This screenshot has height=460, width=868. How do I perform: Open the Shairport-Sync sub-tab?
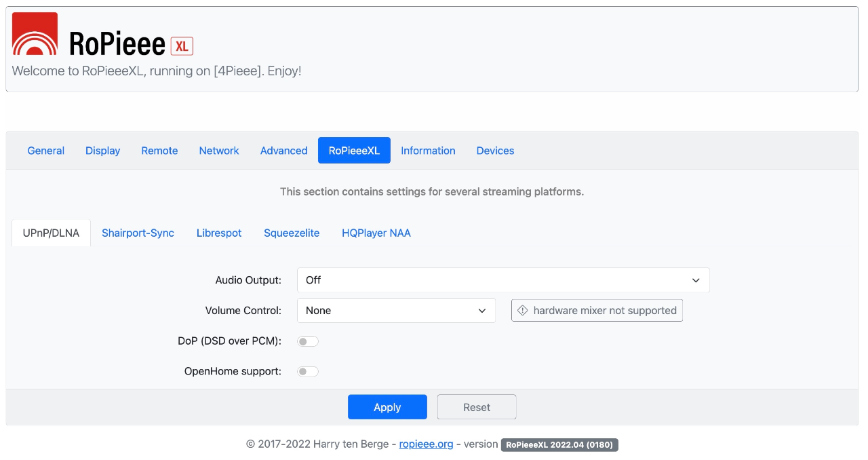[x=138, y=233]
